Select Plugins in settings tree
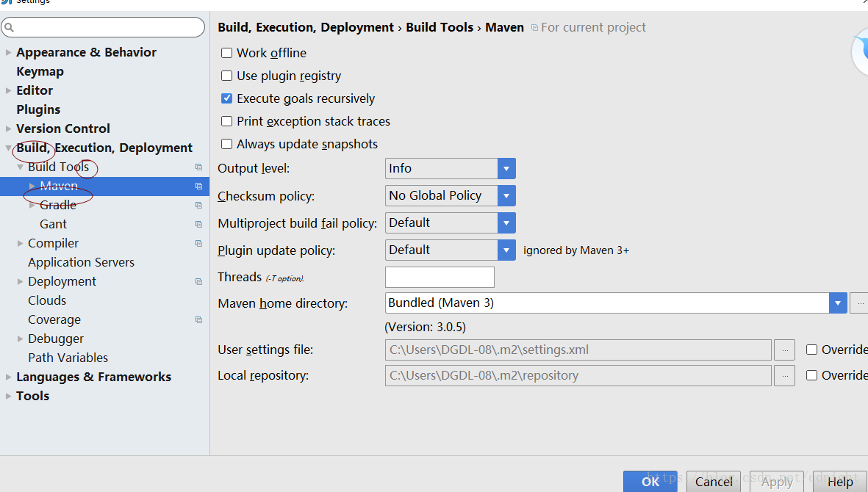The image size is (868, 492). coord(38,109)
